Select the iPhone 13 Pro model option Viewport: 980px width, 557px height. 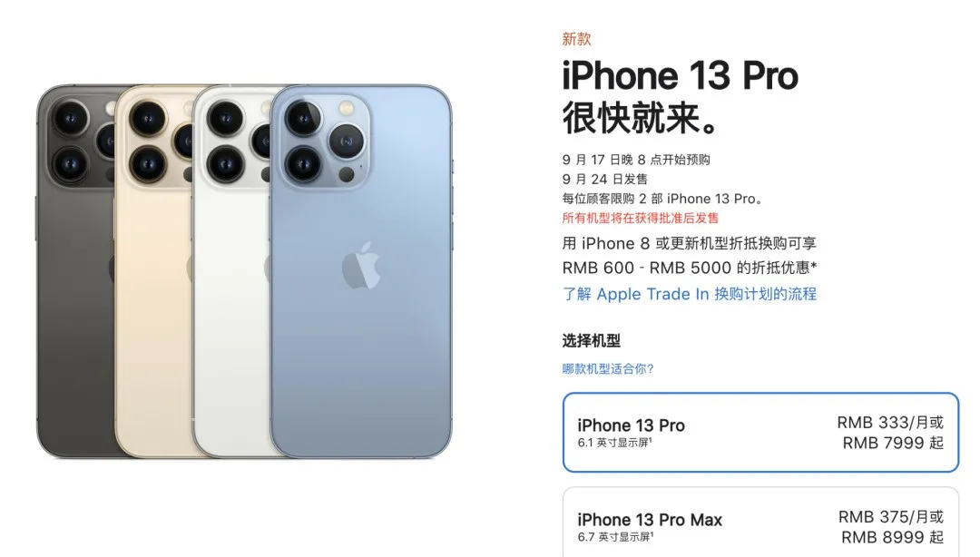(x=760, y=432)
